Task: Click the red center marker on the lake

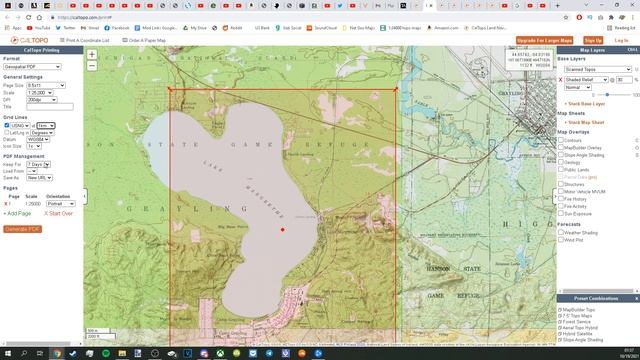Action: click(282, 230)
